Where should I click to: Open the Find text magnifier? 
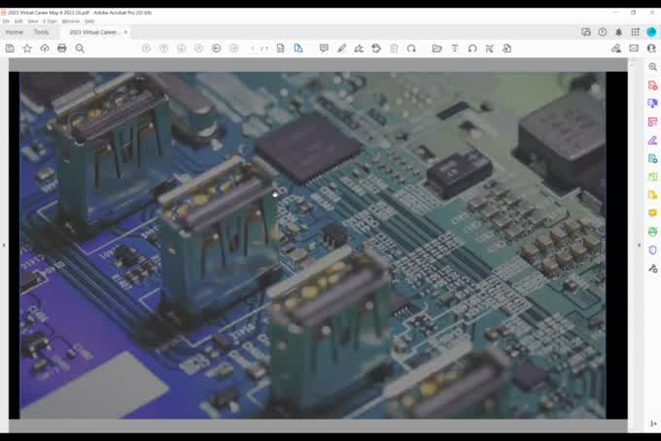pos(80,48)
